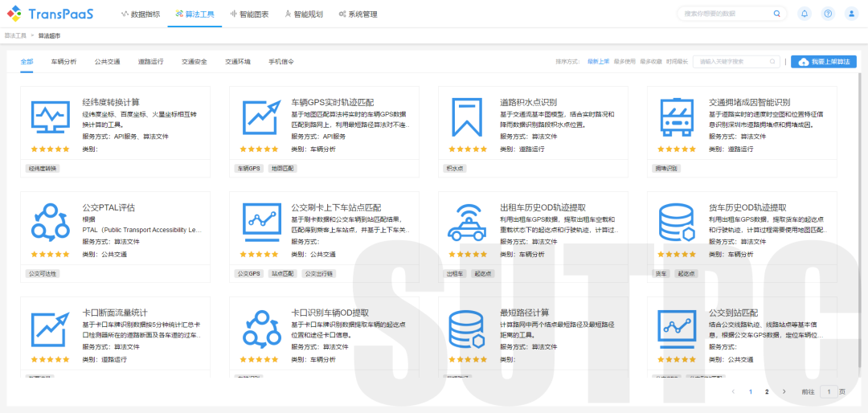
Task: Select the 交通安全 category tab
Action: click(194, 62)
